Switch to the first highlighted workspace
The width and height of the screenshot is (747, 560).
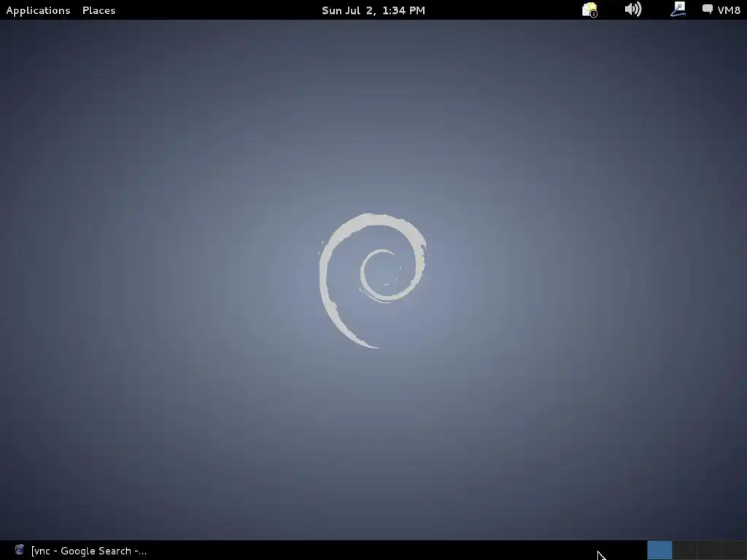[659, 551]
